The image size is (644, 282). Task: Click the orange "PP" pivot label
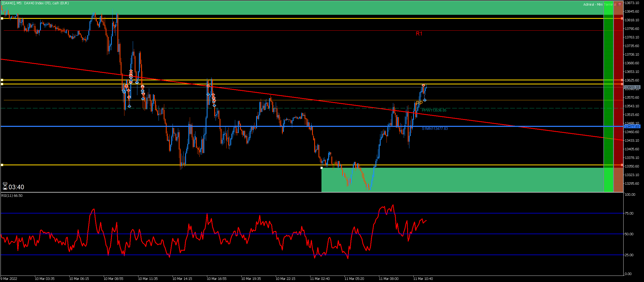point(419,103)
